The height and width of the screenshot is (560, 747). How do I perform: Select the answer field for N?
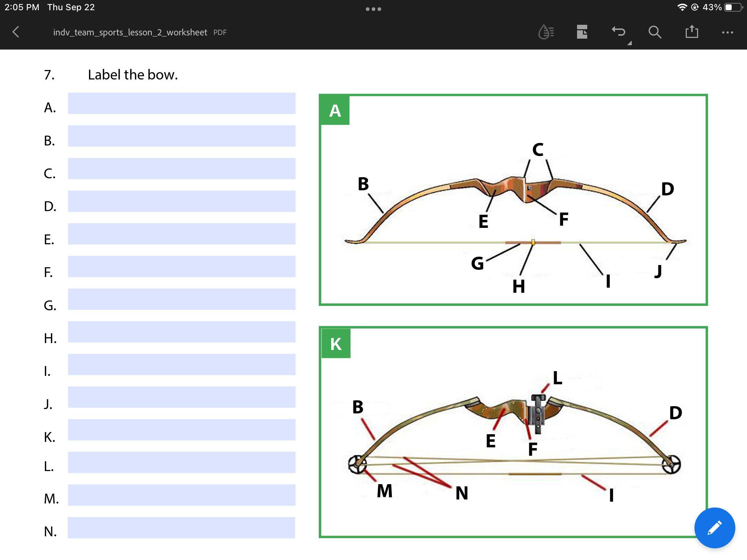pyautogui.click(x=181, y=528)
